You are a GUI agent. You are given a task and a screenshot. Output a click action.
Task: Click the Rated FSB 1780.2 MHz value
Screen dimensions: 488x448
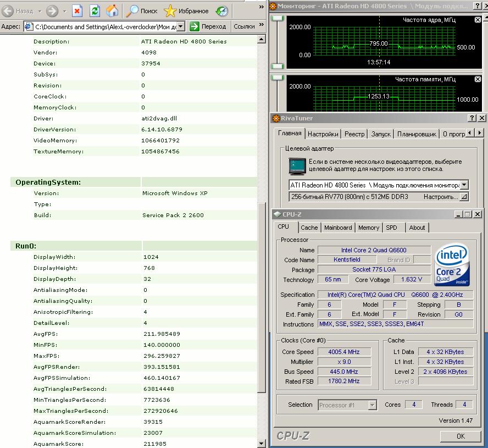coord(344,381)
